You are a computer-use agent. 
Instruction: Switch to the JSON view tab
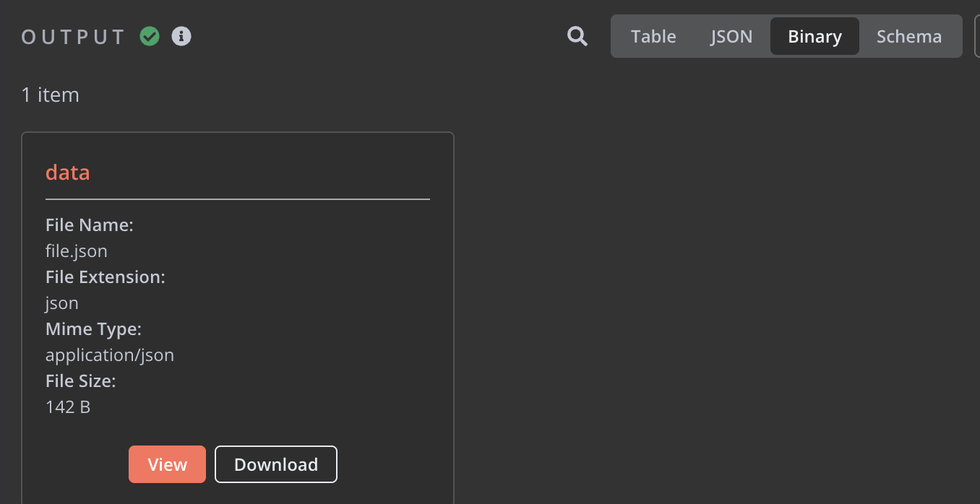[x=731, y=37]
